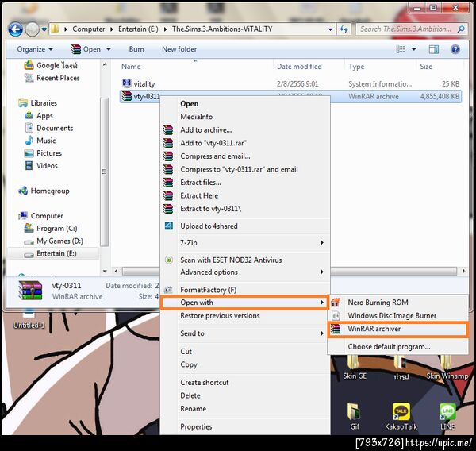Open the view options dropdown arrow
Image resolution: width=476 pixels, height=451 pixels.
pyautogui.click(x=413, y=49)
